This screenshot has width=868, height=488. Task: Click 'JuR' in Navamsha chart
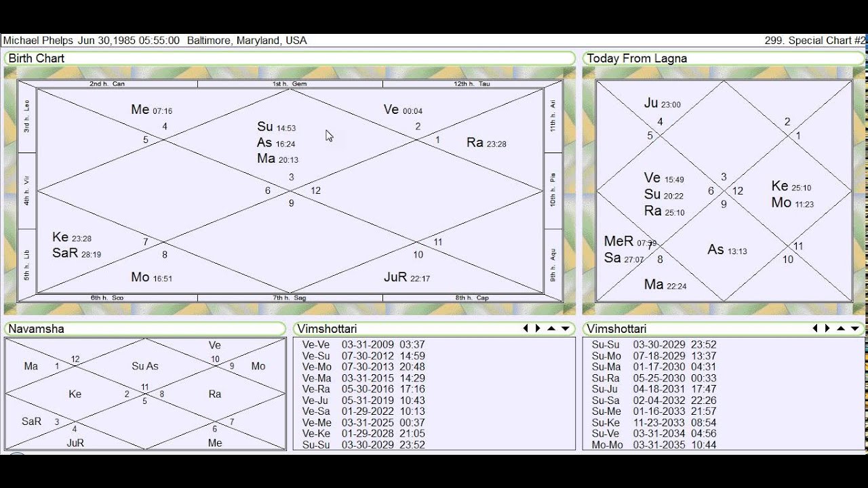(75, 443)
